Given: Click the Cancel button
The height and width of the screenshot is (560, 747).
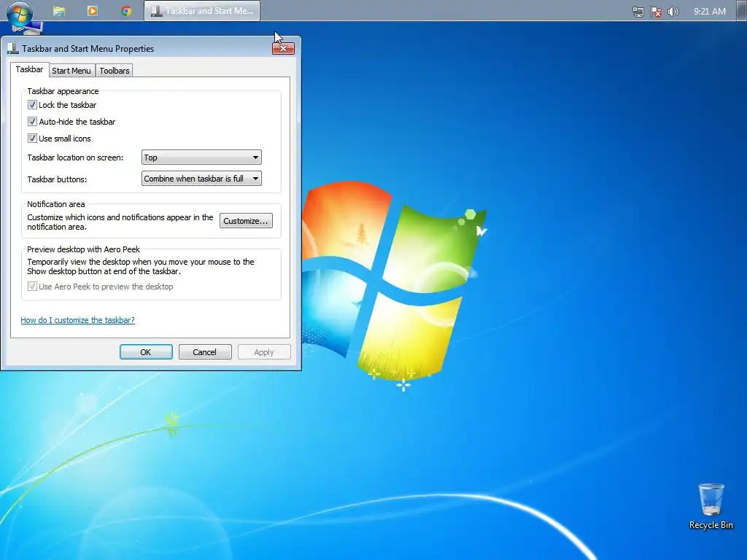Looking at the screenshot, I should click(x=205, y=352).
